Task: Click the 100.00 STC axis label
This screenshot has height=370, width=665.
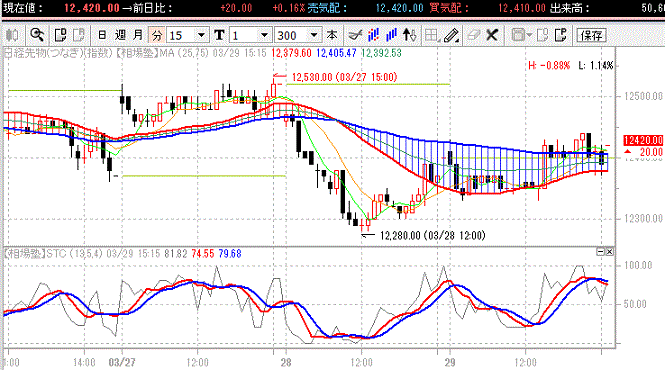Action: 638,265
